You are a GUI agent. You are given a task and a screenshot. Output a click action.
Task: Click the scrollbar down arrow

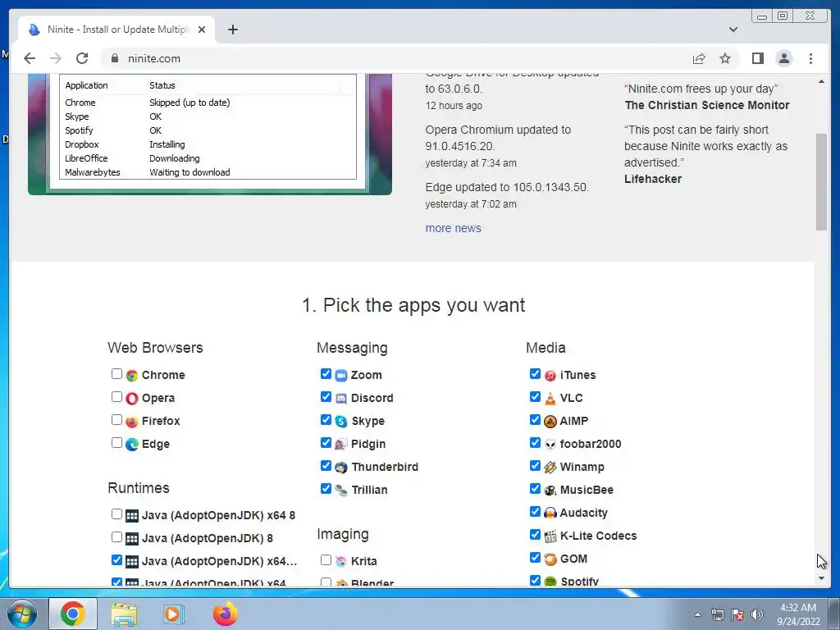[821, 578]
